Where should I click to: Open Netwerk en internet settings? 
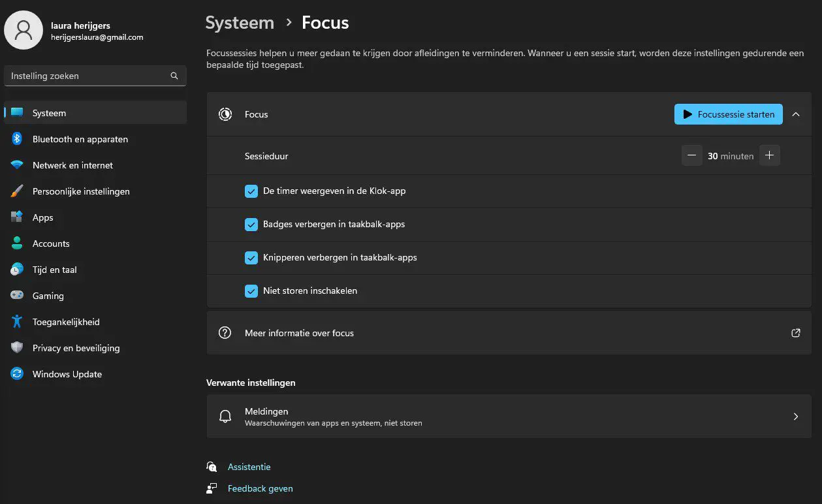pyautogui.click(x=95, y=165)
